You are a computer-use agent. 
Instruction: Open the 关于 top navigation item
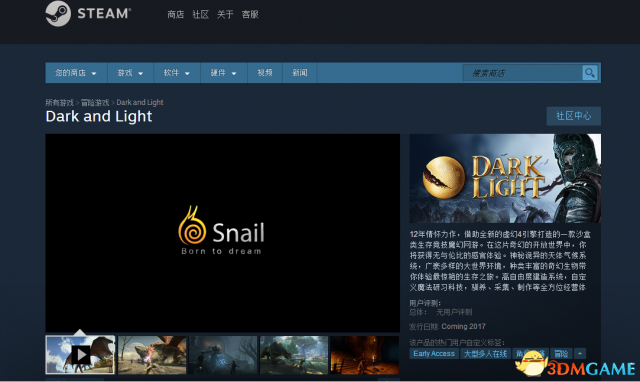(225, 15)
